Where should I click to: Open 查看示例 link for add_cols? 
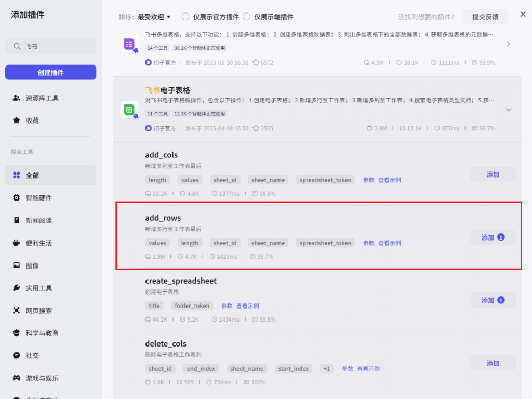click(390, 180)
